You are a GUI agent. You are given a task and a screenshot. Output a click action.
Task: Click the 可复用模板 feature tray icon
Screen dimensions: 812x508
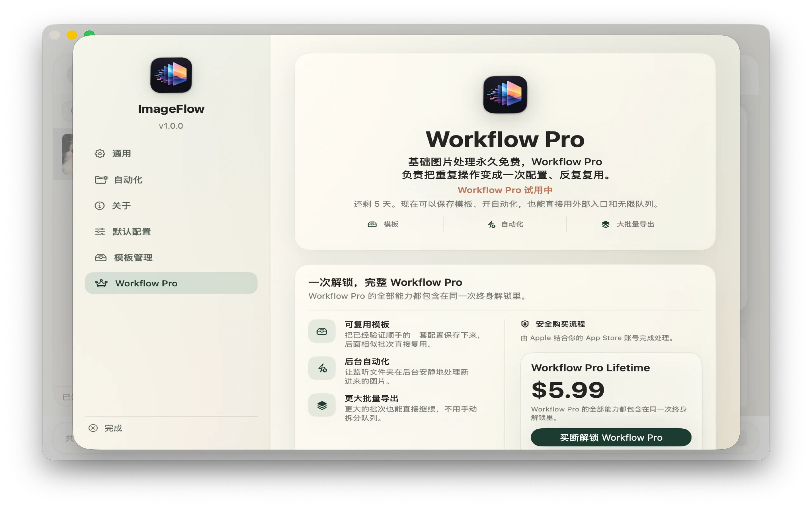coord(322,331)
